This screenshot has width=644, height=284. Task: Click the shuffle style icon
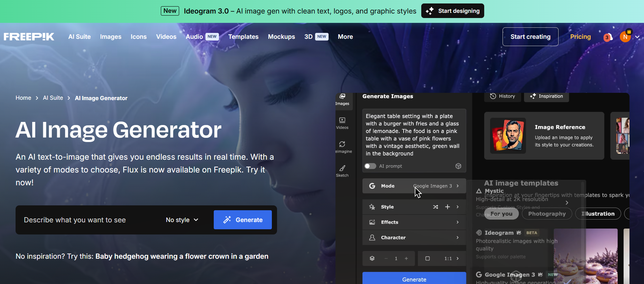tap(435, 207)
